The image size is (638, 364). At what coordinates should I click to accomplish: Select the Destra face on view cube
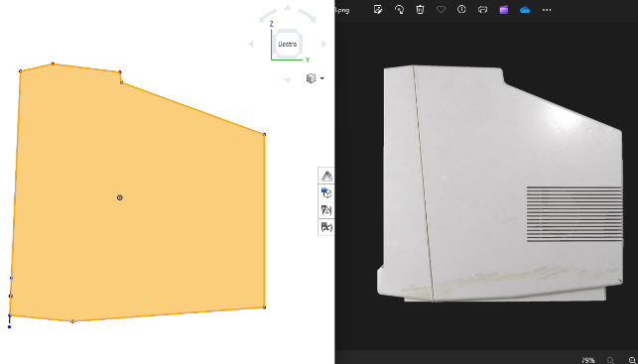[288, 44]
